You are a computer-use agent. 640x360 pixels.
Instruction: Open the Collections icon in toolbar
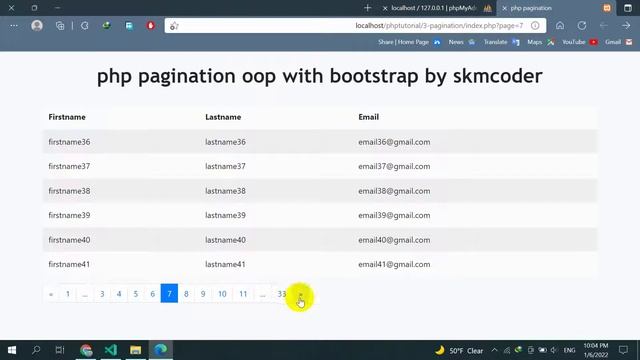coord(60,26)
